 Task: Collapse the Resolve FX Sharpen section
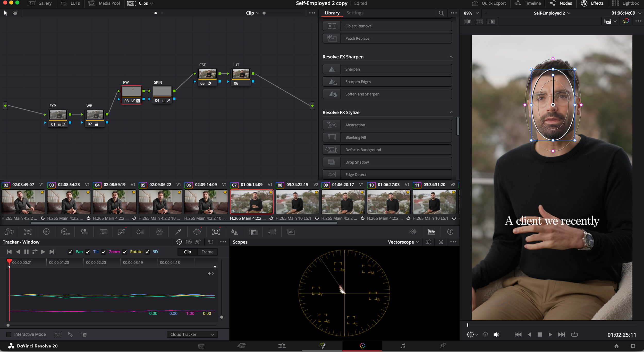451,57
